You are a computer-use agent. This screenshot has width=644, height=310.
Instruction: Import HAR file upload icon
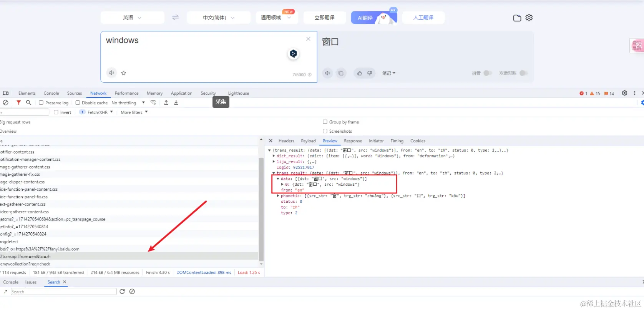166,102
